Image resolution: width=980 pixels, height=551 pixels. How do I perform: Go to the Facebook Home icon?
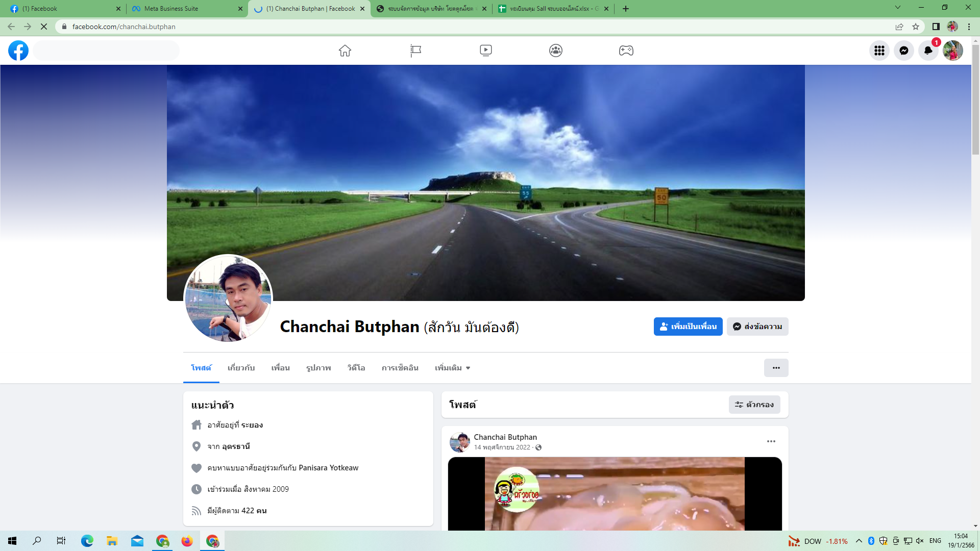345,51
